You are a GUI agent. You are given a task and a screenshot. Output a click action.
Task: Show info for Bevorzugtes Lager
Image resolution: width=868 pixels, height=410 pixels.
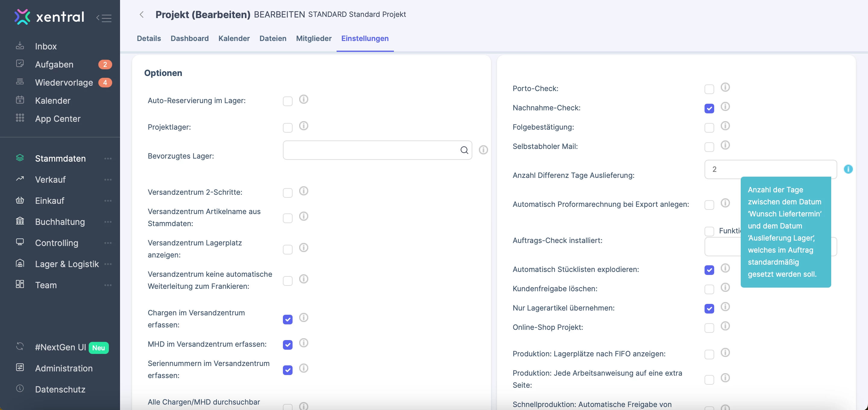pyautogui.click(x=483, y=150)
